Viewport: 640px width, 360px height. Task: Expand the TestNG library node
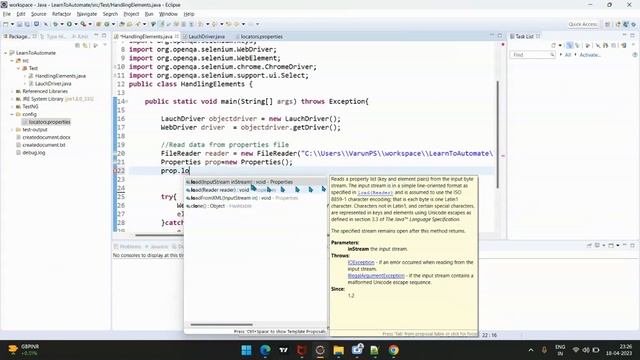point(12,107)
